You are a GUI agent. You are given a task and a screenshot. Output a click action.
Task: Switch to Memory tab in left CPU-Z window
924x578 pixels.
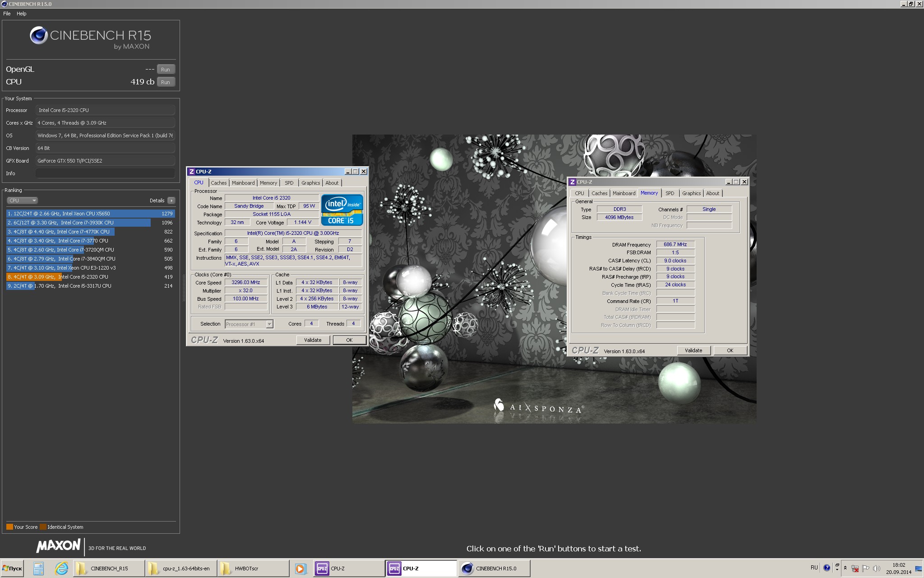click(268, 183)
